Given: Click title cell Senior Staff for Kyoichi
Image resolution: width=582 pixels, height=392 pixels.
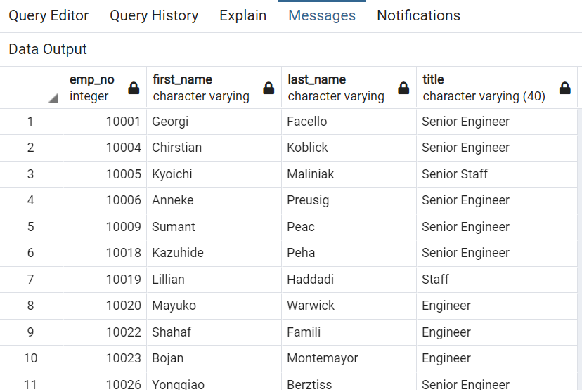Looking at the screenshot, I should pos(497,174).
